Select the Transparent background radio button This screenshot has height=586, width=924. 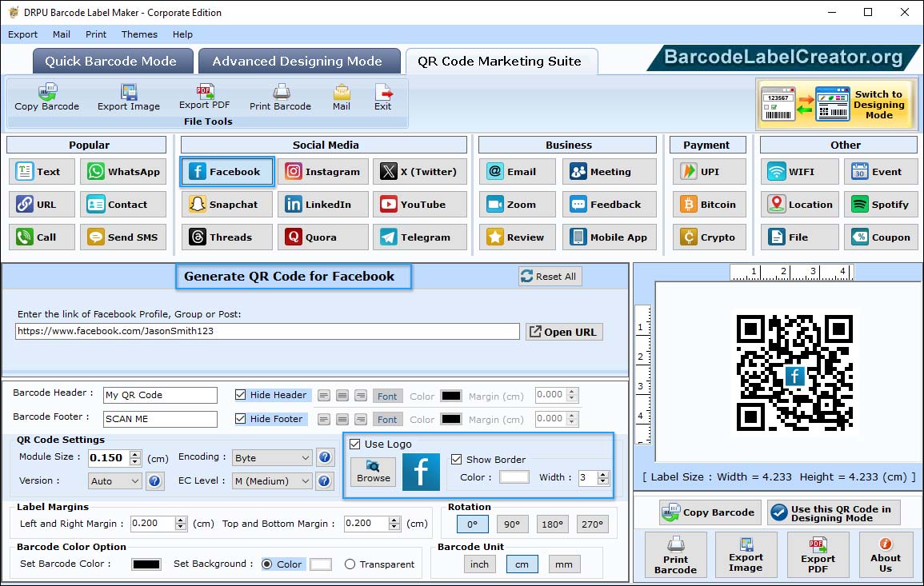350,564
